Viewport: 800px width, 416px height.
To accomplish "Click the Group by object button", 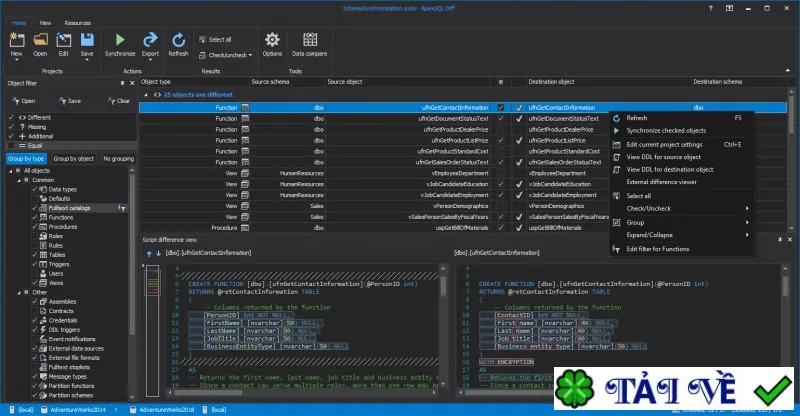I will click(73, 159).
